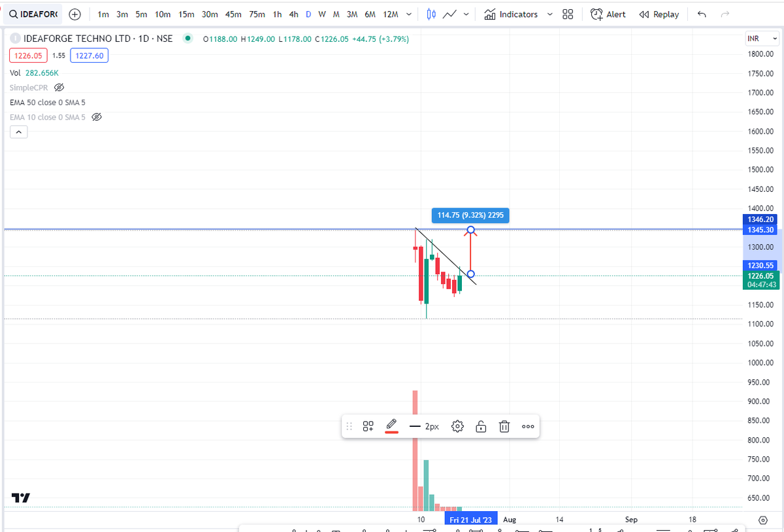This screenshot has width=784, height=532.
Task: Show the hidden EMA 10 close indicator
Action: point(97,117)
